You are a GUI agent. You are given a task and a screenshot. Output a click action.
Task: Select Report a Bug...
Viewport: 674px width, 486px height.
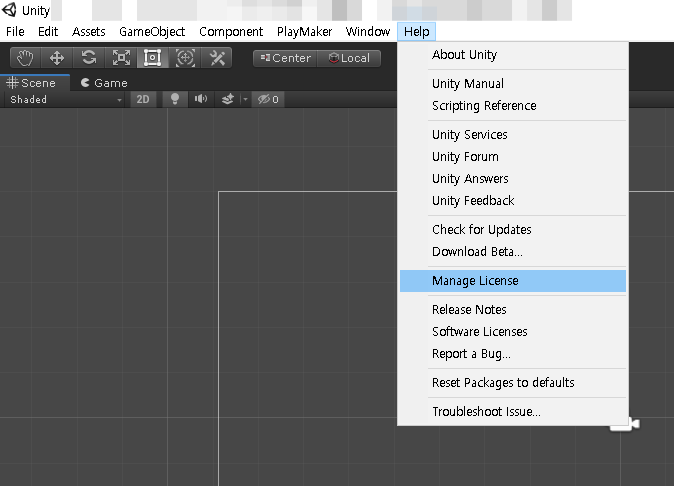[513, 354]
